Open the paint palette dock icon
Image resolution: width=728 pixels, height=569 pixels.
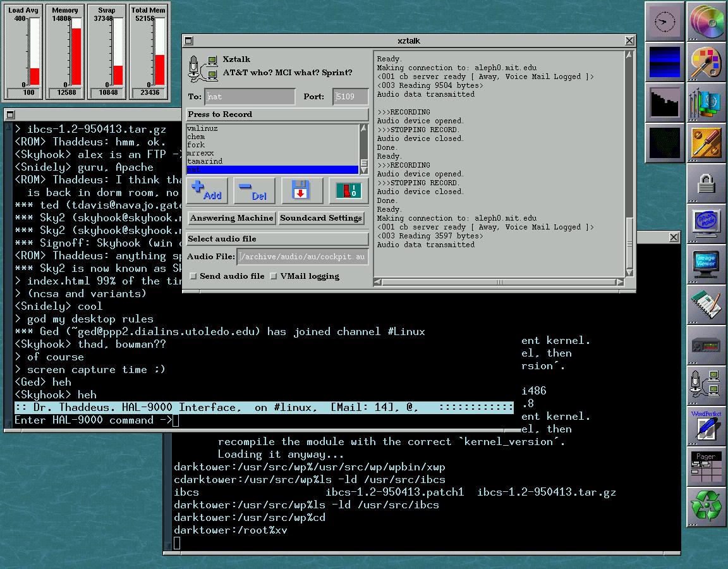pyautogui.click(x=705, y=63)
